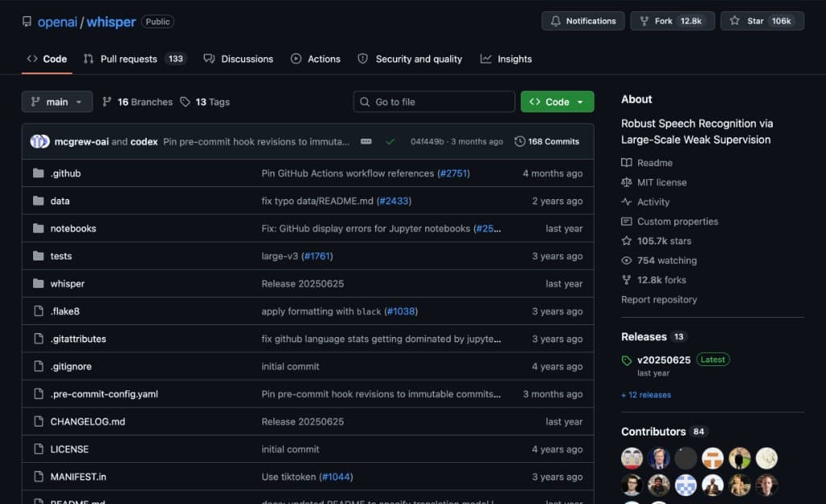Expand the commit message ellipsis button
The width and height of the screenshot is (826, 504).
pos(366,141)
